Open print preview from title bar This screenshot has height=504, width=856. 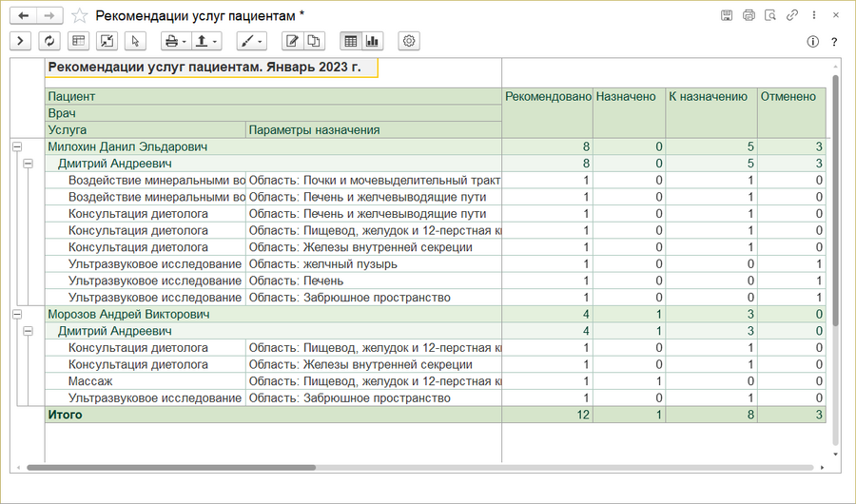coord(769,15)
